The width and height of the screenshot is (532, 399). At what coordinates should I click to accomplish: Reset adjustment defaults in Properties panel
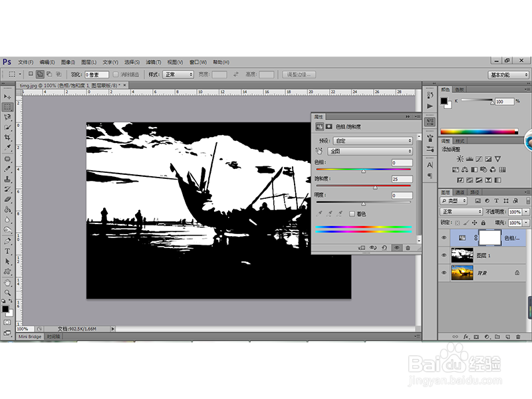(384, 248)
